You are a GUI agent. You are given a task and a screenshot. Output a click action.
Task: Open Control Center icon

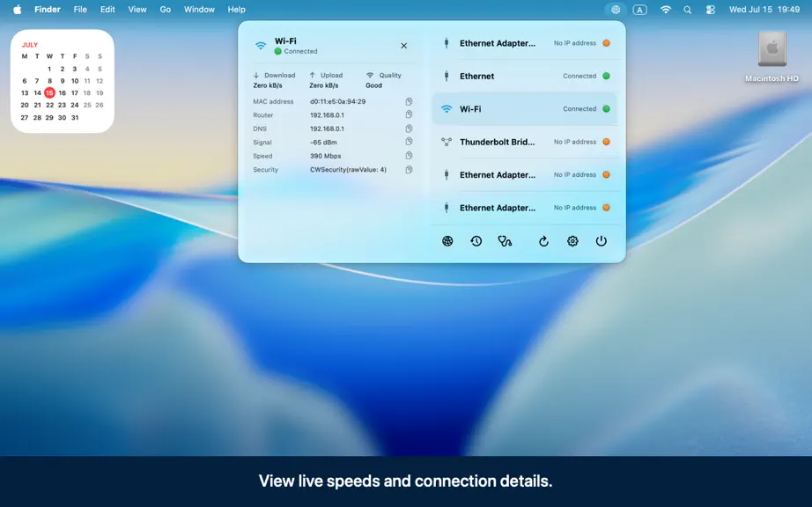pos(711,10)
